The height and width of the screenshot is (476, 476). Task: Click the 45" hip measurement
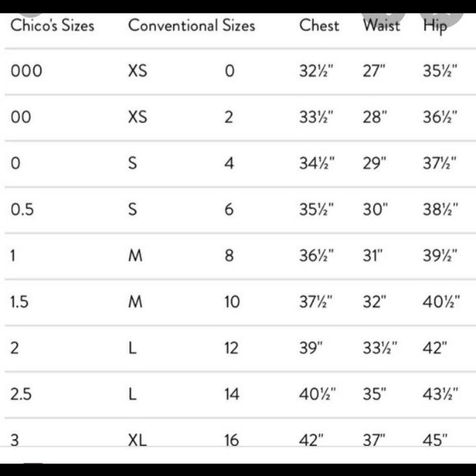pyautogui.click(x=435, y=440)
